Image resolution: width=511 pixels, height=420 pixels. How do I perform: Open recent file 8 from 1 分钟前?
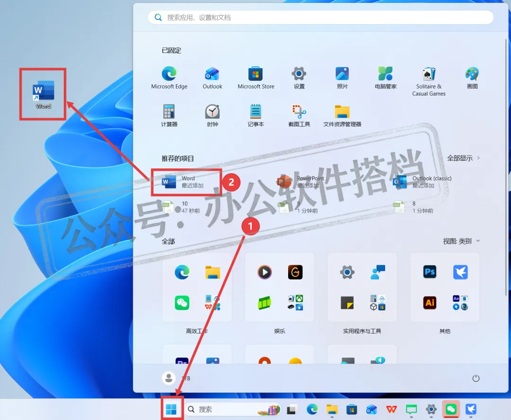(x=413, y=207)
